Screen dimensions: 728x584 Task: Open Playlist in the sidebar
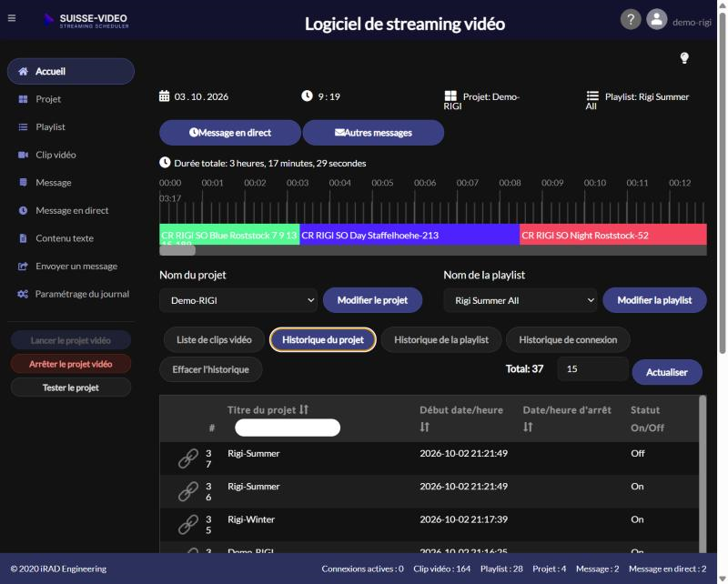[x=71, y=126]
